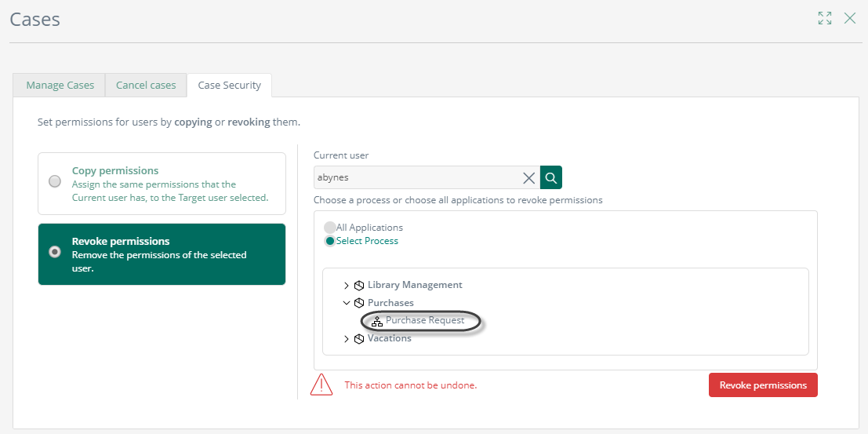The image size is (868, 434).
Task: Select the Vacations application label
Action: [x=389, y=338]
